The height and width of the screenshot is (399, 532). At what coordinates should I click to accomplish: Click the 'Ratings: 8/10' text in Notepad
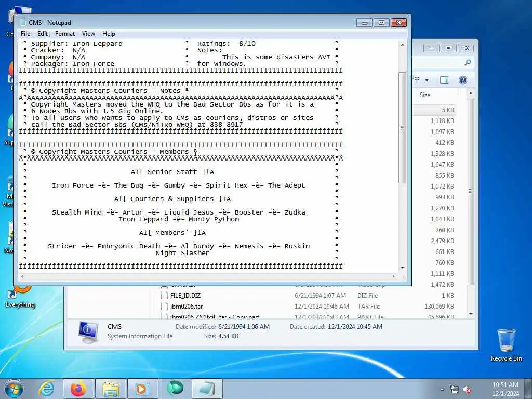pos(227,44)
